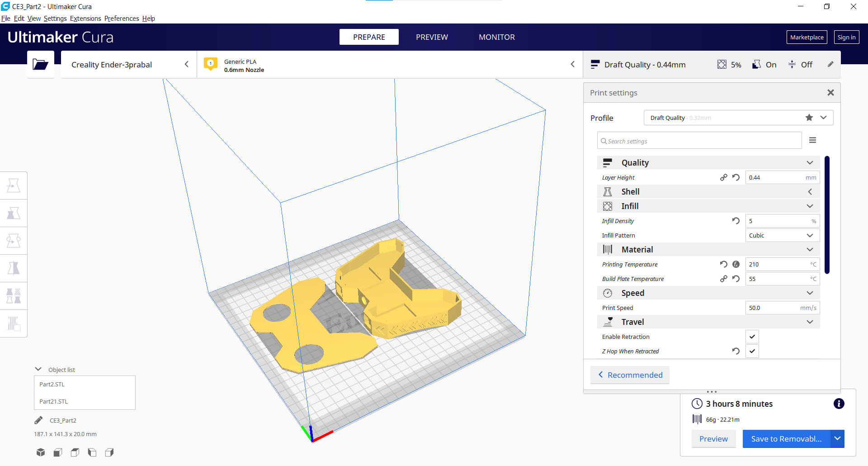
Task: Click the print settings scrollbar
Action: coord(827,215)
